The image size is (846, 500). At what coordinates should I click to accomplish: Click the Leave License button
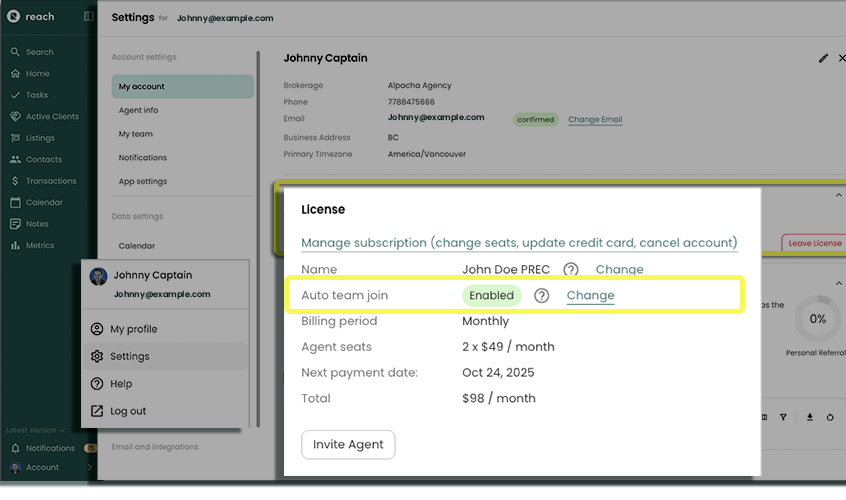pyautogui.click(x=813, y=243)
